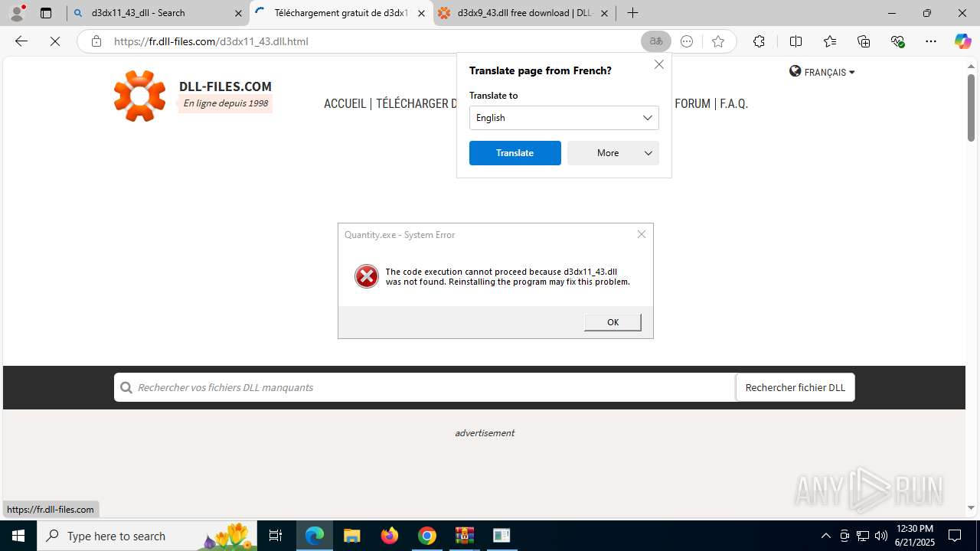This screenshot has height=551, width=980.
Task: Open the read aloud / immersive options icon
Action: click(687, 41)
